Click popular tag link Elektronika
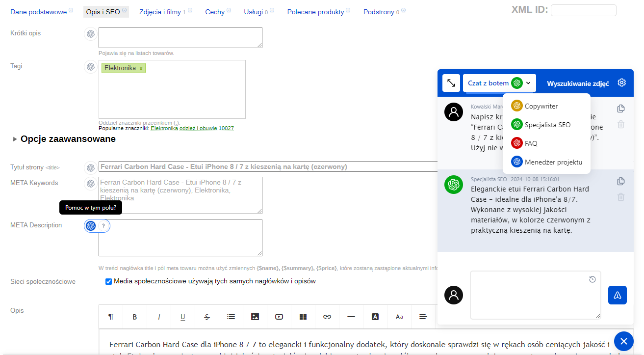This screenshot has height=355, width=644. click(x=164, y=128)
